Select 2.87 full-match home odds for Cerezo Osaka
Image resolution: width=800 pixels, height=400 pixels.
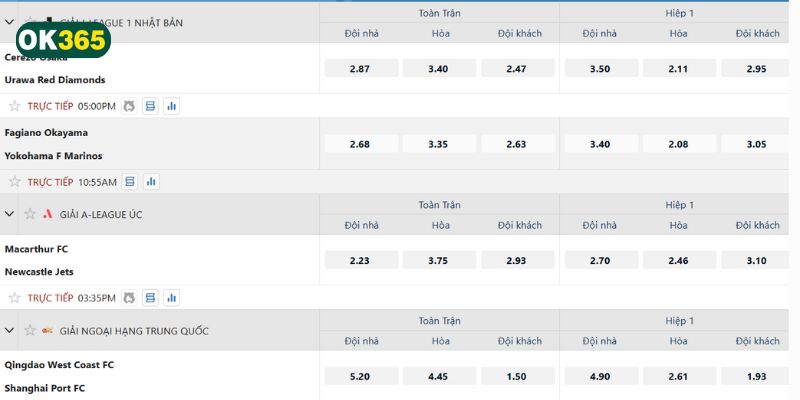360,68
